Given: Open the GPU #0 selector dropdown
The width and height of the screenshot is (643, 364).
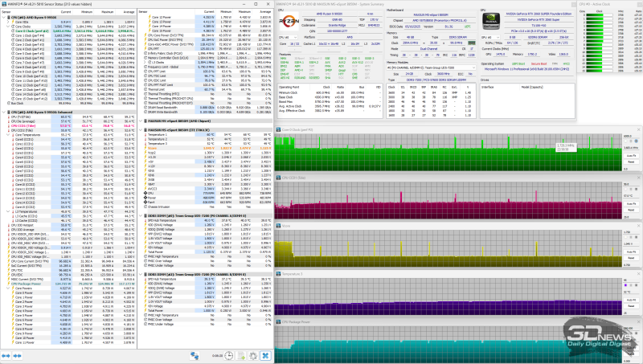Looking at the screenshot, I should coord(490,37).
